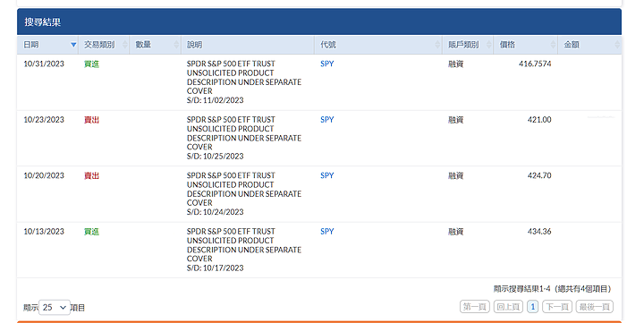The image size is (644, 323).
Task: Click 下一頁 next page button
Action: tap(557, 307)
